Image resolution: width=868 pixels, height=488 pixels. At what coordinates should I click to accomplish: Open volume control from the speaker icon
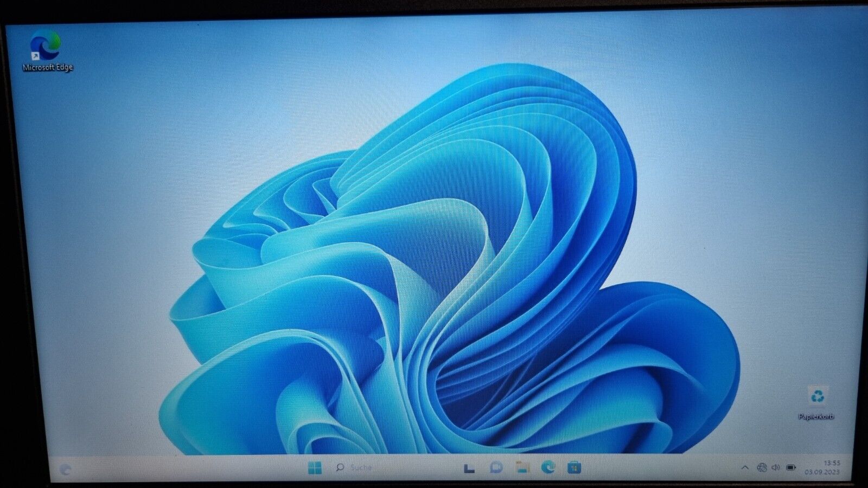pos(776,467)
